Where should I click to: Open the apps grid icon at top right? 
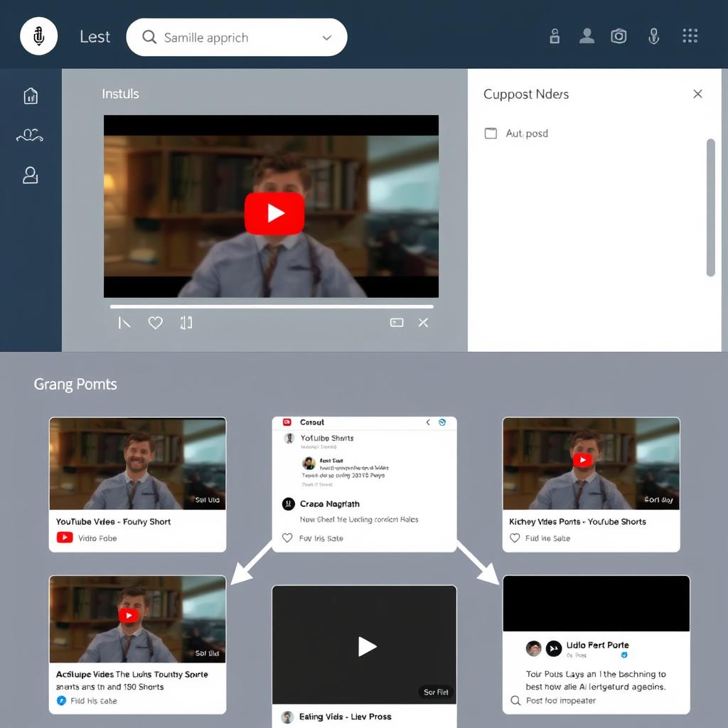click(x=690, y=36)
